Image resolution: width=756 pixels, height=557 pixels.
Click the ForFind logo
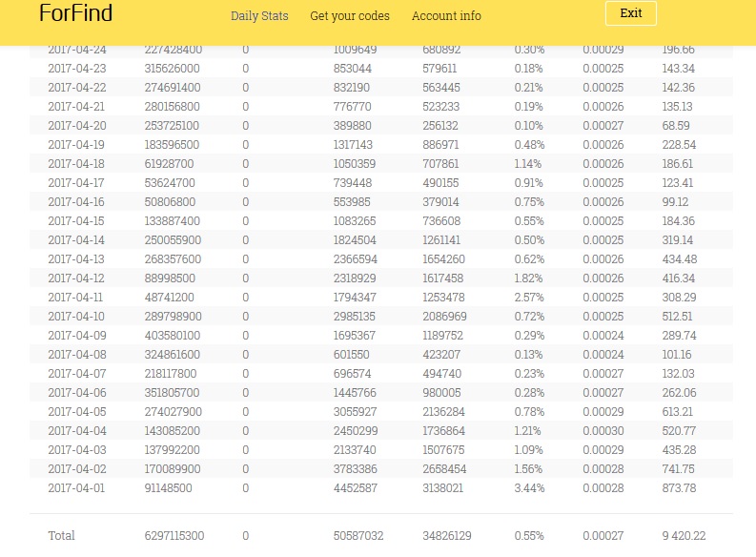tap(75, 13)
